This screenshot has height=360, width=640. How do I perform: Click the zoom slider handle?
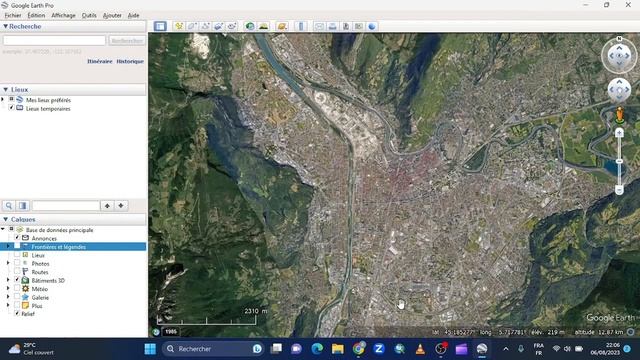click(x=619, y=162)
